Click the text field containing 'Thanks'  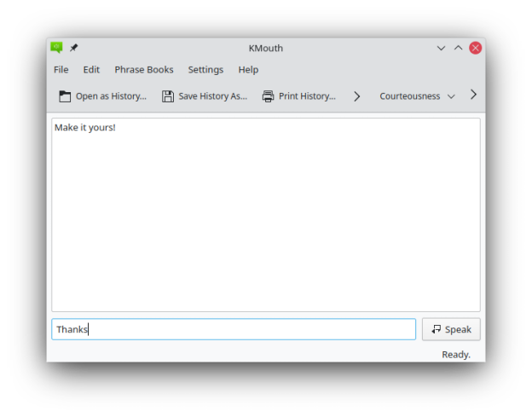tap(233, 329)
